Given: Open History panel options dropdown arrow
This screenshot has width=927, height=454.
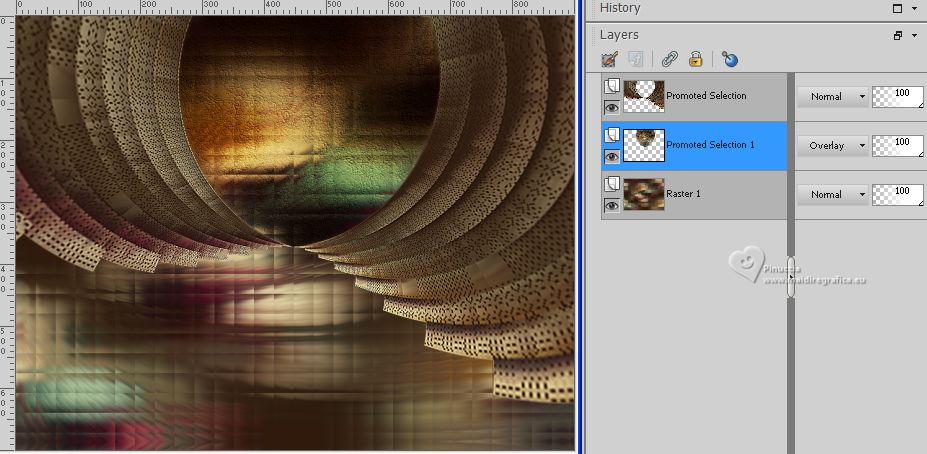Looking at the screenshot, I should point(915,8).
